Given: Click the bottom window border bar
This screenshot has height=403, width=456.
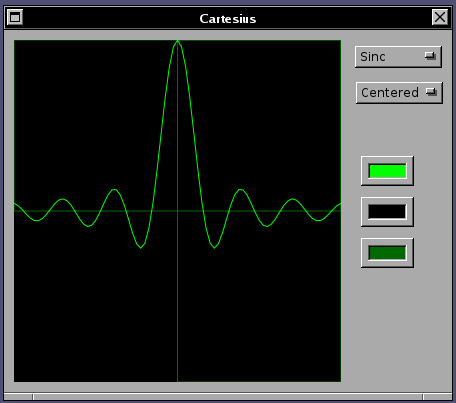Looking at the screenshot, I should (x=228, y=397).
